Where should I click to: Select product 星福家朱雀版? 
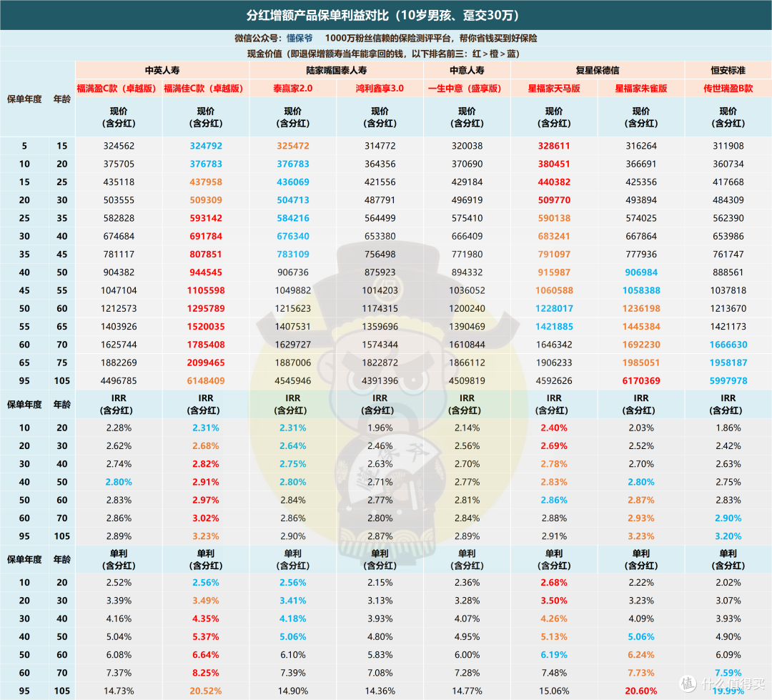[x=641, y=89]
